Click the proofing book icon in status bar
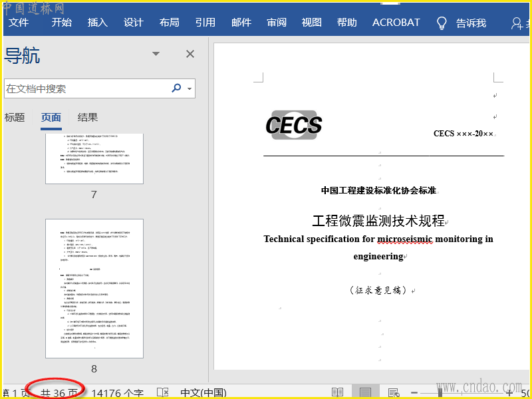532x399 pixels. click(163, 393)
